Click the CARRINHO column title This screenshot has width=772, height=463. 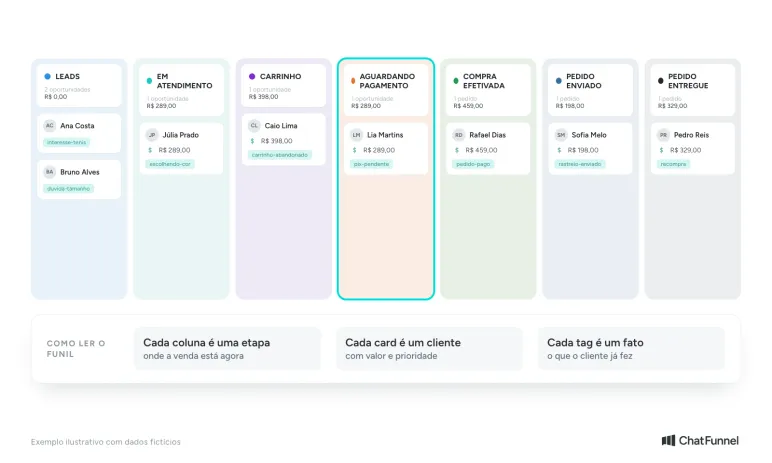point(281,76)
